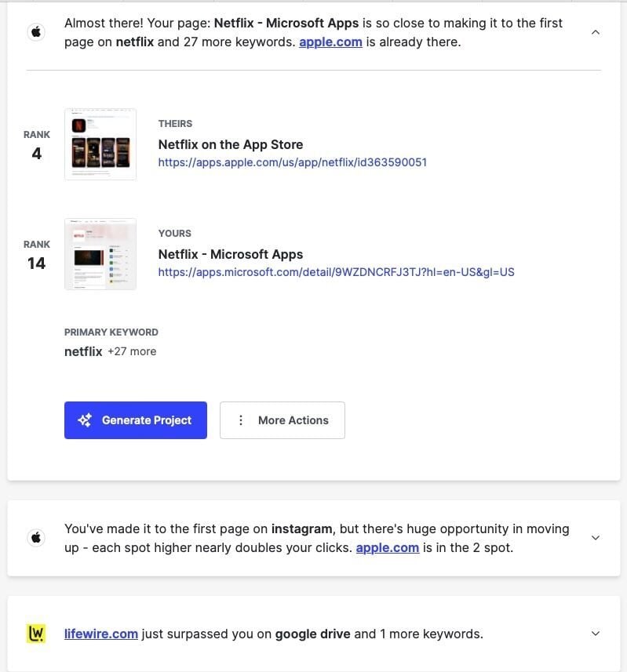Click the 'THEIRS' label

coord(176,124)
